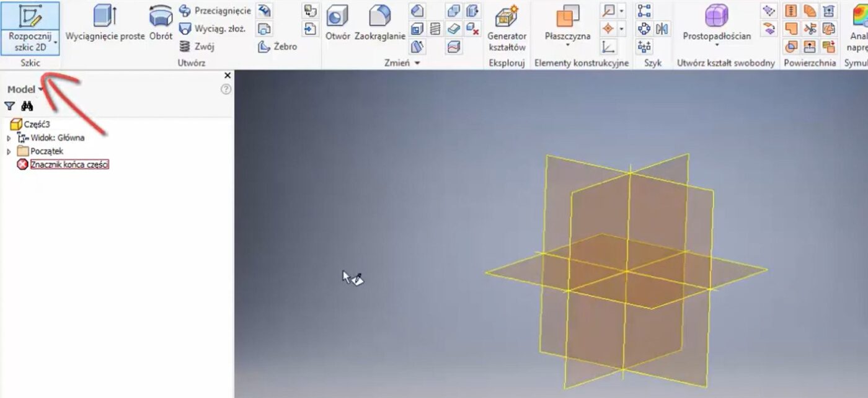
Task: Open the Płaszczyzna dropdown arrow
Action: point(567,45)
